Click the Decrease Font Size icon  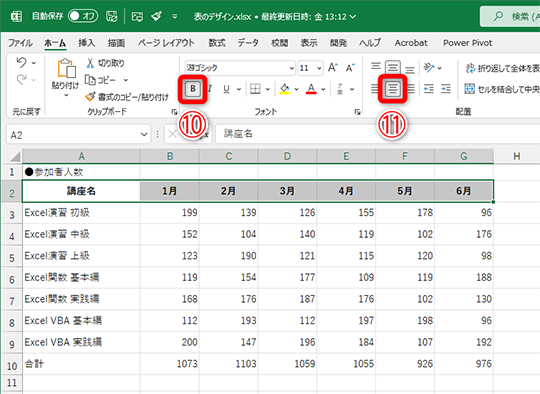351,68
